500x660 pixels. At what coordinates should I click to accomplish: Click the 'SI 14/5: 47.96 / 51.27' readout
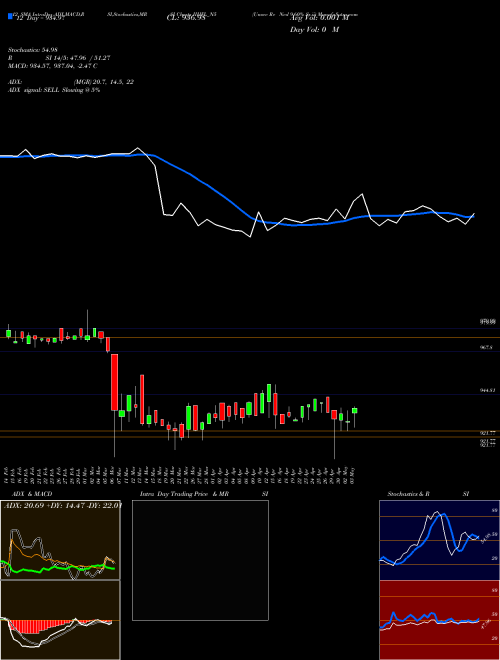[x=78, y=58]
